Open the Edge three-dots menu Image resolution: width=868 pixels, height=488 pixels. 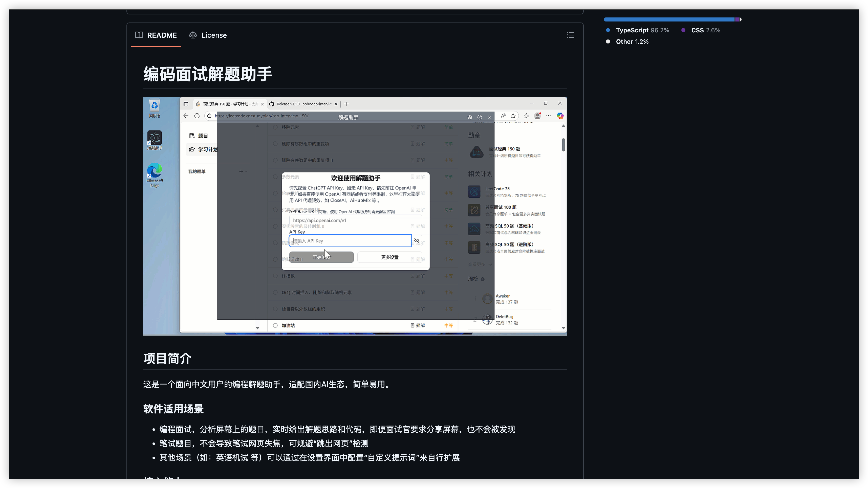tap(549, 116)
